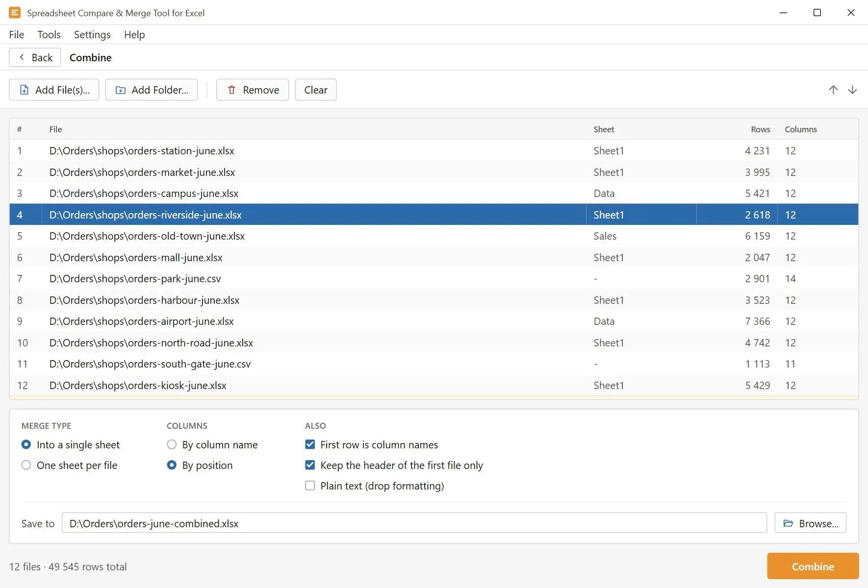This screenshot has width=868, height=588.
Task: Open the Tools menu
Action: click(49, 34)
